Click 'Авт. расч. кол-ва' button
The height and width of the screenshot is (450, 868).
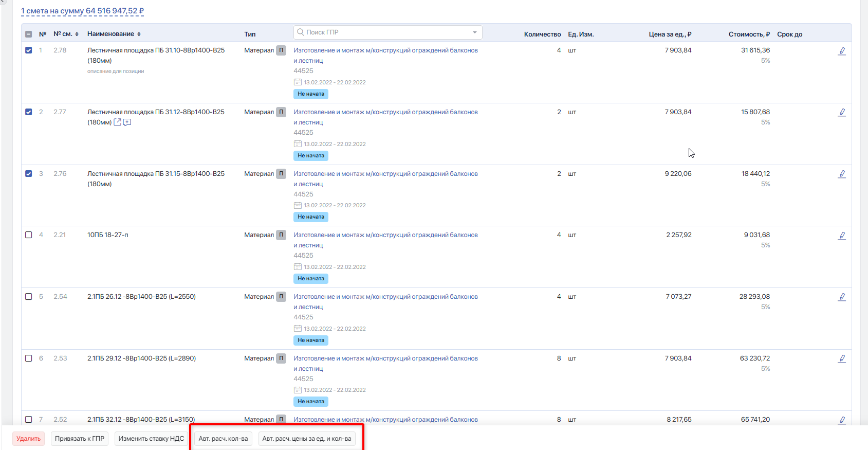(223, 439)
